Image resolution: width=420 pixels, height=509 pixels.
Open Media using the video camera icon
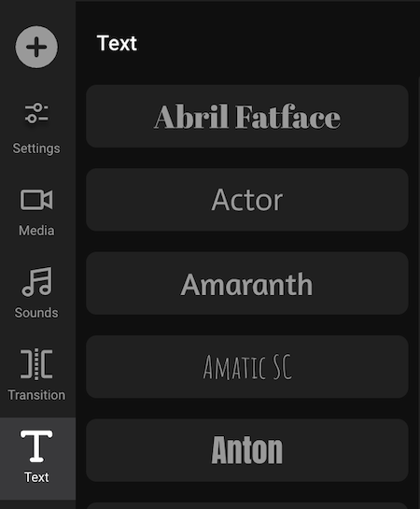pyautogui.click(x=36, y=200)
